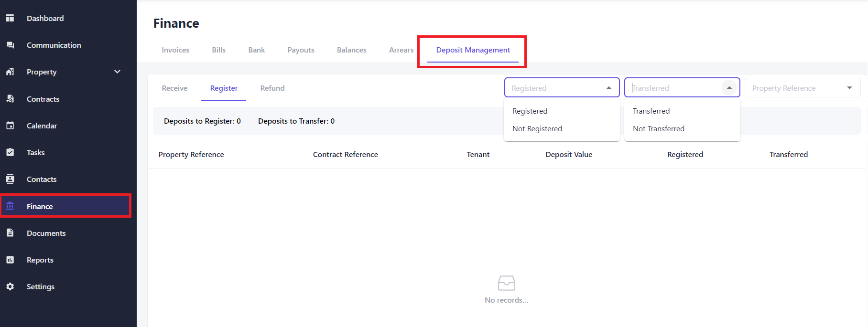Open the Settings gear icon
Image resolution: width=868 pixels, height=327 pixels.
(x=10, y=286)
